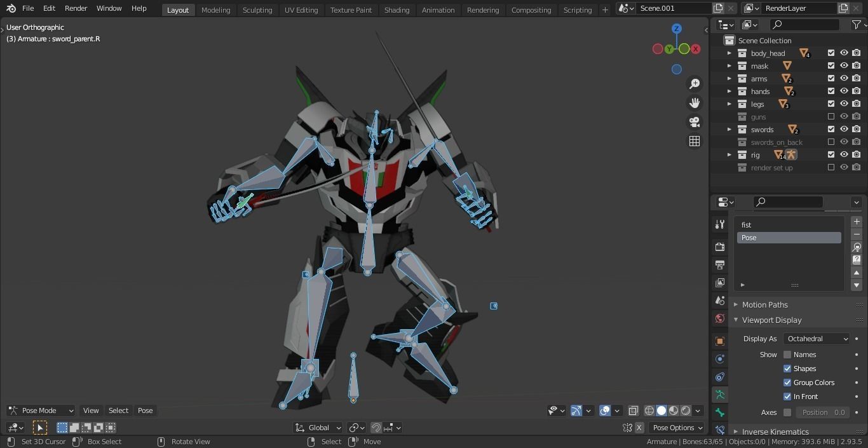Open the Pose Mode dropdown

(x=41, y=411)
